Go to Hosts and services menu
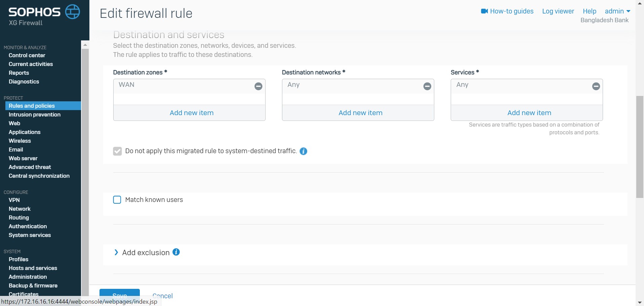Image resolution: width=644 pixels, height=306 pixels. point(33,268)
